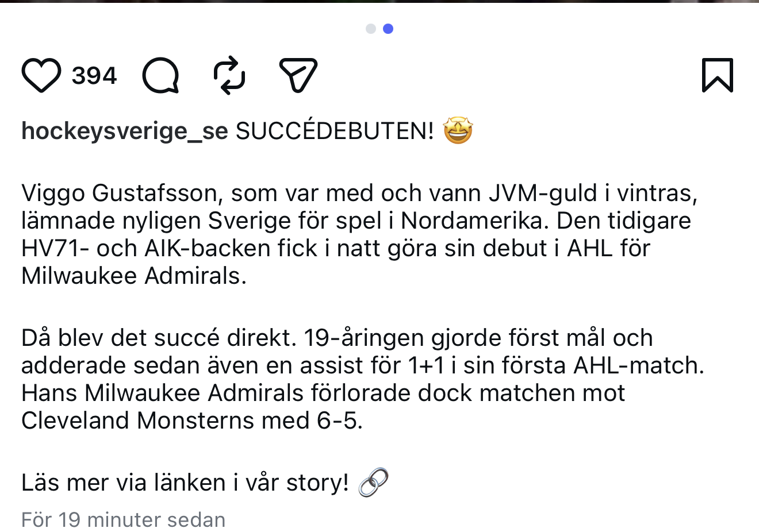Viewport: 759px width, 532px height.
Task: Click the "Läs mer via länken" line
Action: (185, 483)
